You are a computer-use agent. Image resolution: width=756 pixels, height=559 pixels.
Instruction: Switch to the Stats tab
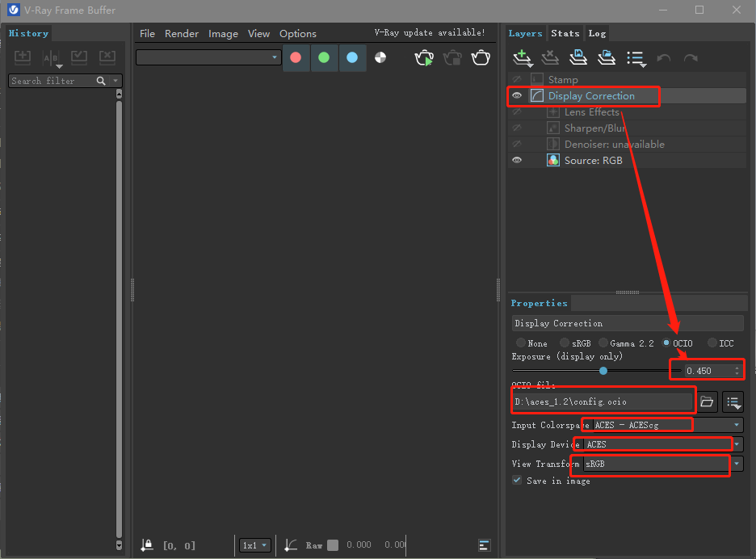pos(565,33)
